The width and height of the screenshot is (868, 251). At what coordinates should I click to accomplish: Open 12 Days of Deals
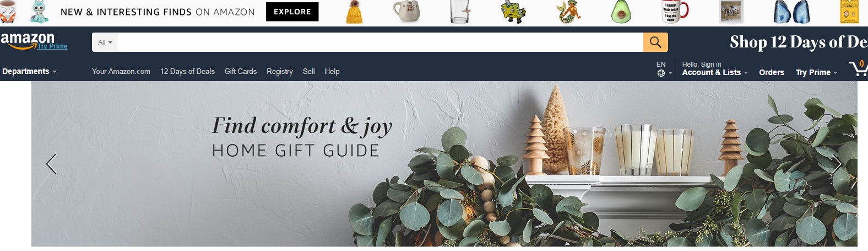pos(187,71)
